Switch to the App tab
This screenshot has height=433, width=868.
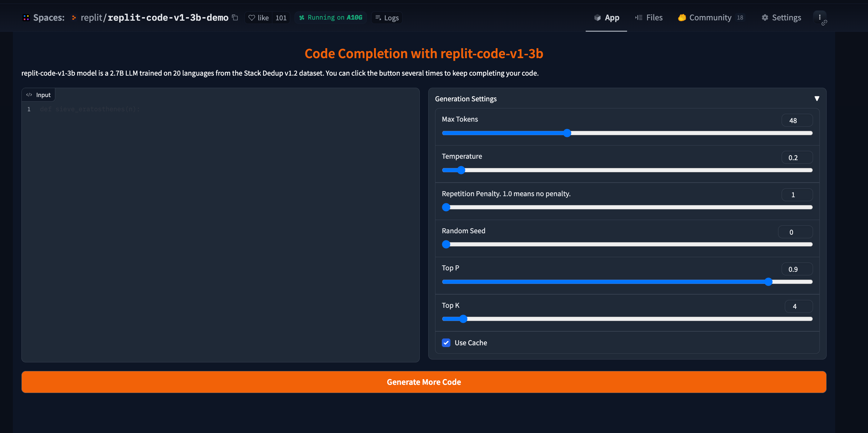(606, 17)
